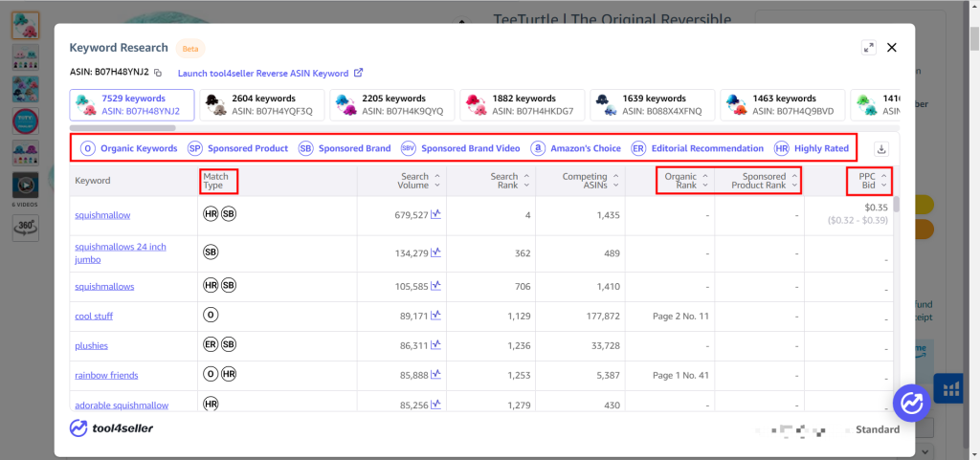
Task: View trend chart for 89,171 search volume
Action: tap(436, 316)
